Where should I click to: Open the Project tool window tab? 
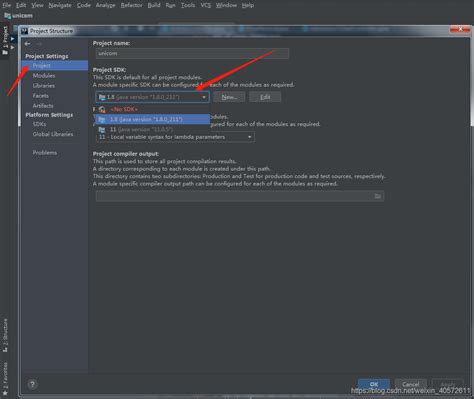tap(5, 40)
